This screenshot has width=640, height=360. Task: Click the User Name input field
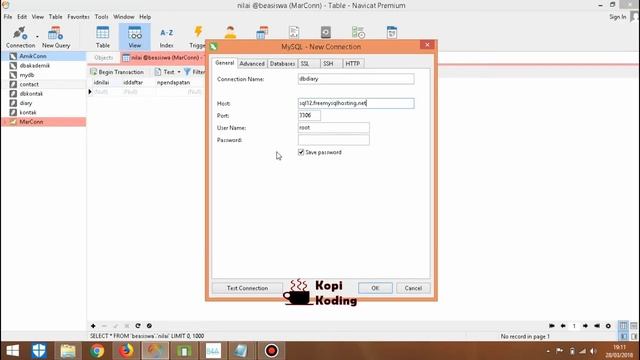coord(333,128)
